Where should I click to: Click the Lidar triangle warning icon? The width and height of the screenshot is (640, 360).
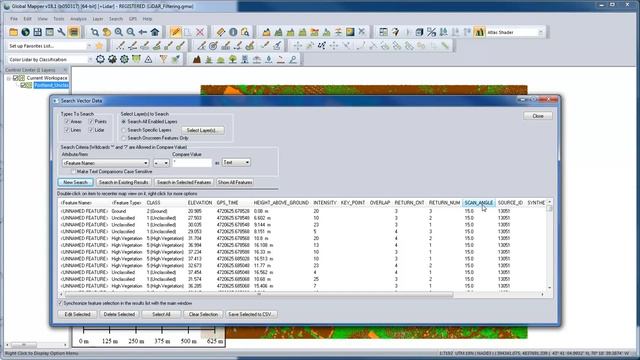148,60
